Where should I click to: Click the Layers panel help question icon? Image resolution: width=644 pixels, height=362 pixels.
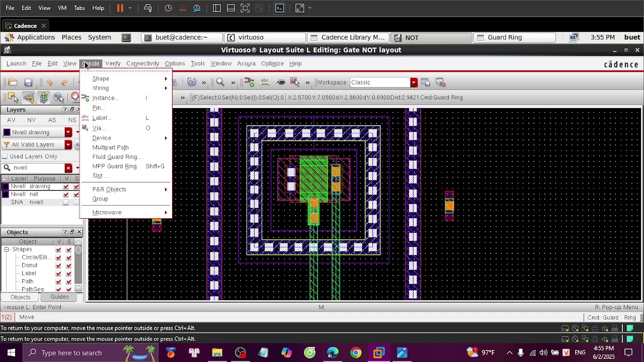coord(65,110)
